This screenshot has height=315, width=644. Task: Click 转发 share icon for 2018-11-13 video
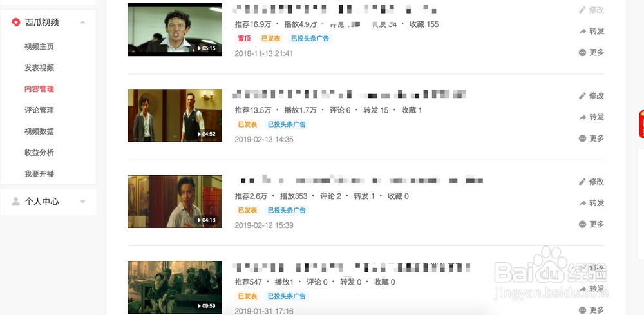tap(582, 31)
